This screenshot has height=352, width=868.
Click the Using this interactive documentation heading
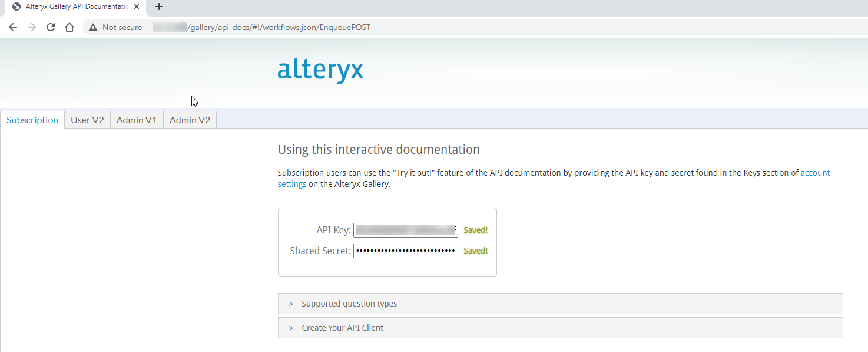click(379, 150)
